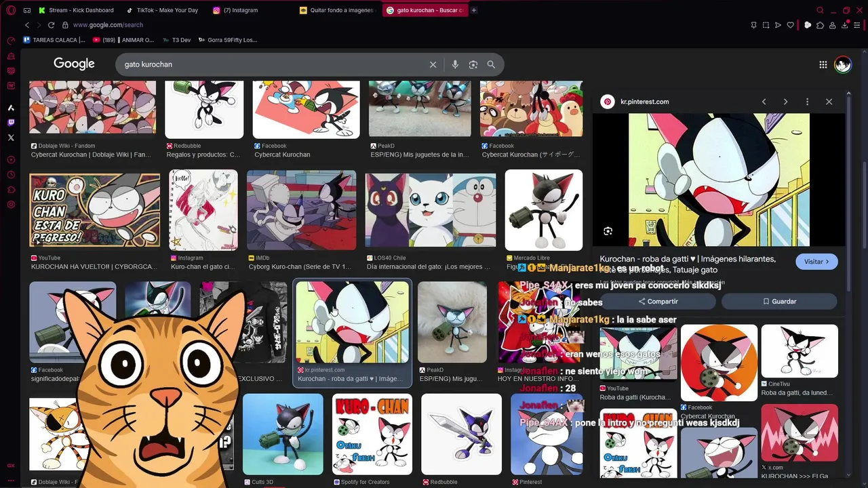Open the Cults 3D Kurochan figure thumbnail

(283, 434)
